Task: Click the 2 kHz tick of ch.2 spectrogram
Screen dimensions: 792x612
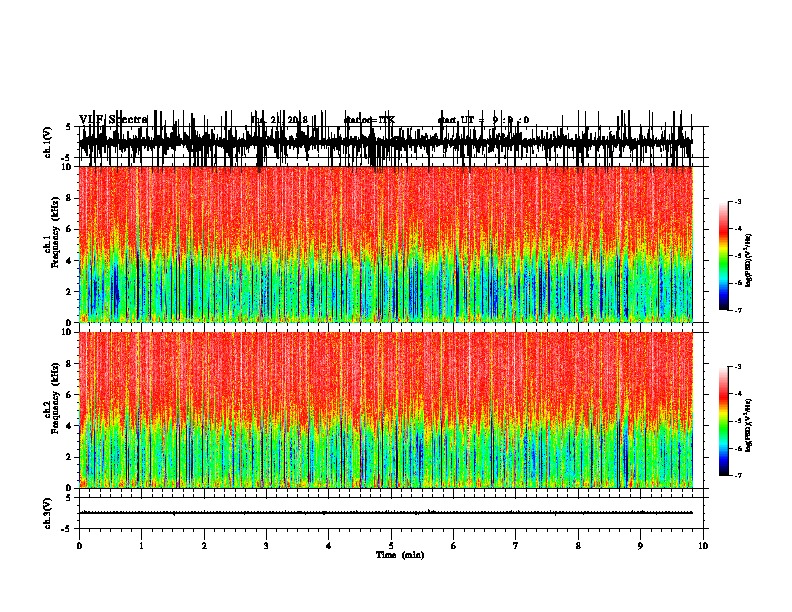Action: [x=70, y=457]
